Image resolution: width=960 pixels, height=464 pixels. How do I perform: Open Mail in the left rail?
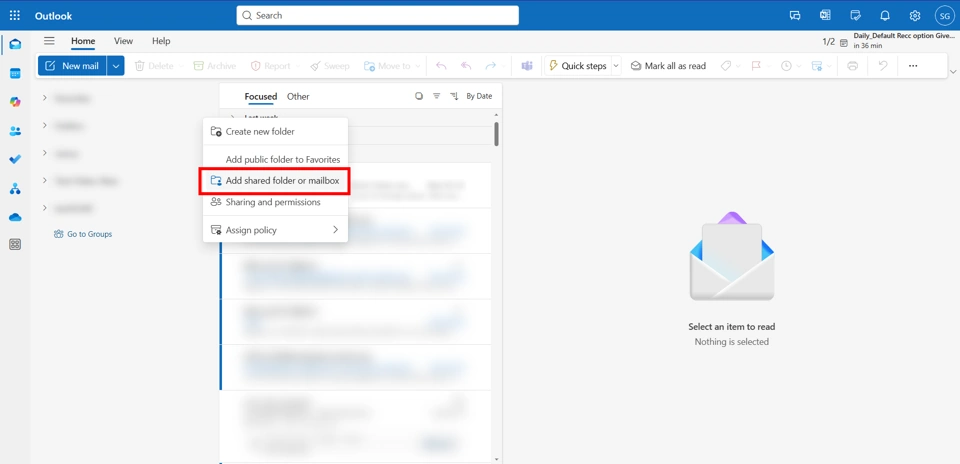click(x=15, y=44)
